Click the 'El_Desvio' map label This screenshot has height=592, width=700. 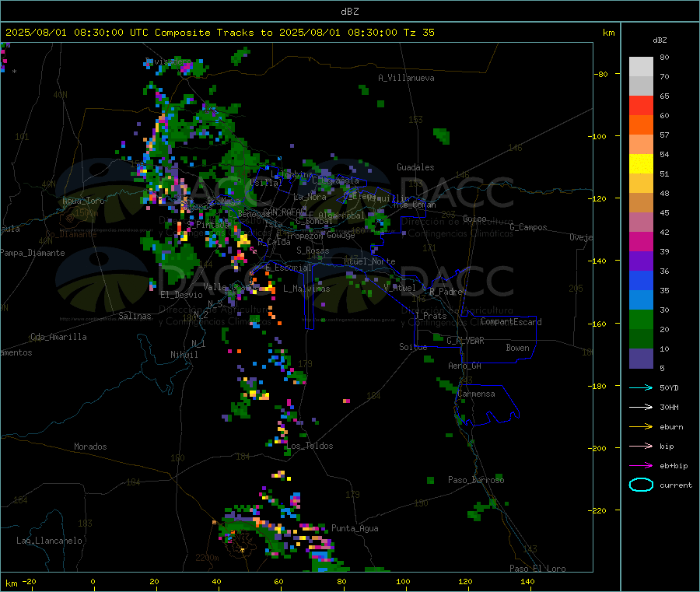pos(181,295)
